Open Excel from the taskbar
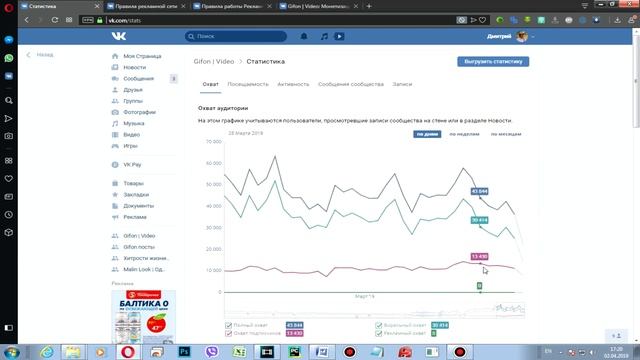Image resolution: width=640 pixels, height=360 pixels. pyautogui.click(x=240, y=351)
